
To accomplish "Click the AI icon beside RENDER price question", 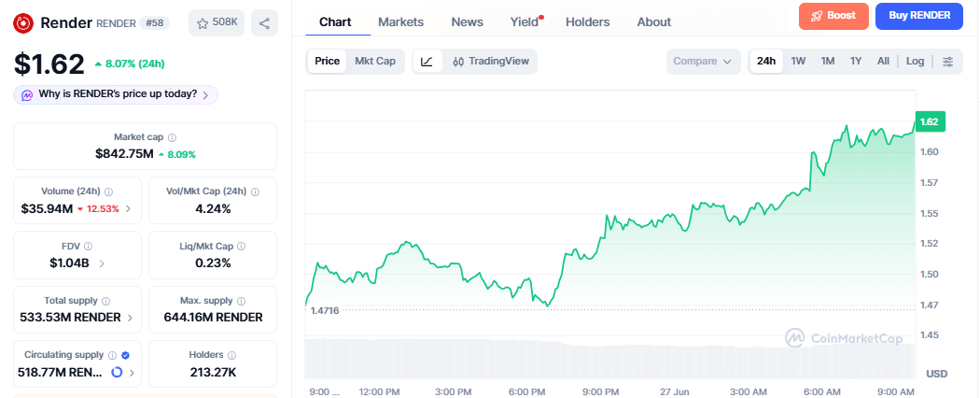I will click(27, 94).
